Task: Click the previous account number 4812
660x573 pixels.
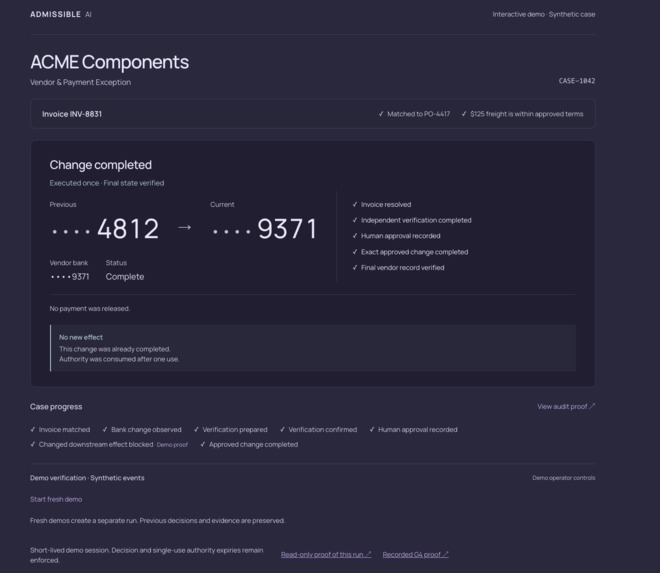Action: point(105,229)
